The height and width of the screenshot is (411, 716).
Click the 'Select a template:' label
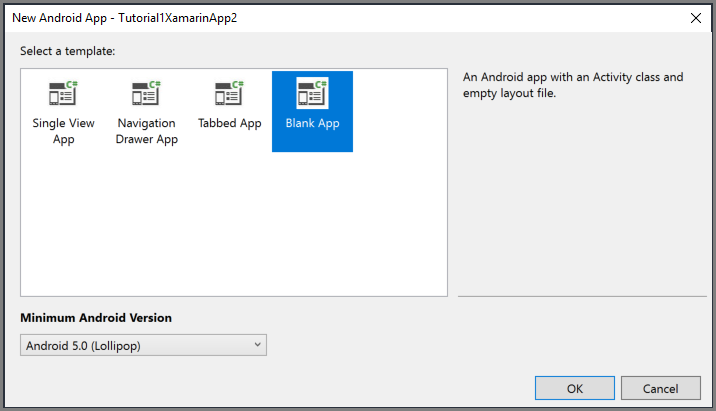[x=68, y=51]
